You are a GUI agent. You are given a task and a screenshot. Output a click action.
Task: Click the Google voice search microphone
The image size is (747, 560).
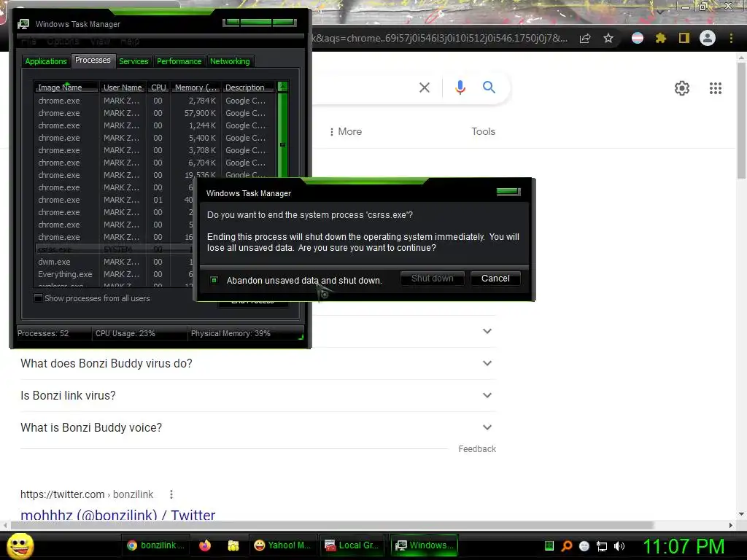(x=460, y=87)
